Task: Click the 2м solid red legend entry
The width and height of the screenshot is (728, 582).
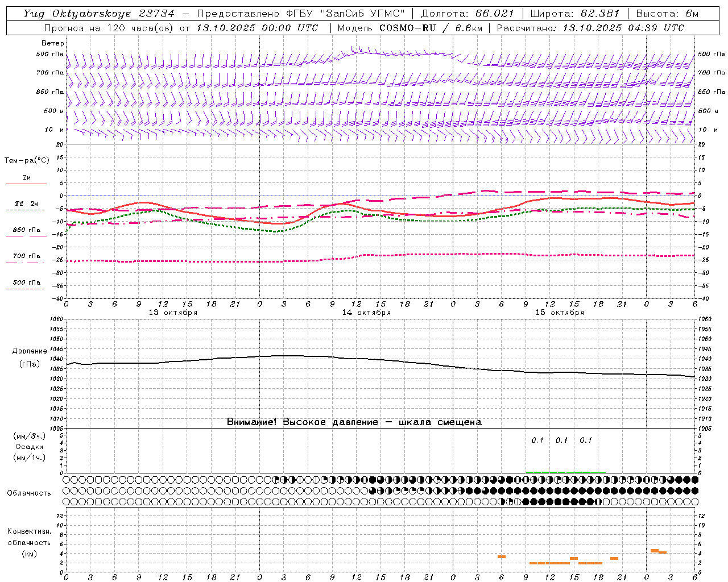Action: pyautogui.click(x=26, y=180)
